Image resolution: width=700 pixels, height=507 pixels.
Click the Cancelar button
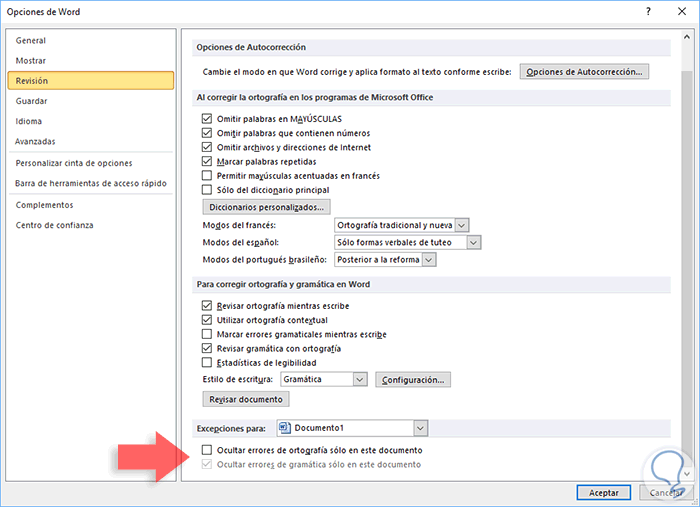coord(666,493)
